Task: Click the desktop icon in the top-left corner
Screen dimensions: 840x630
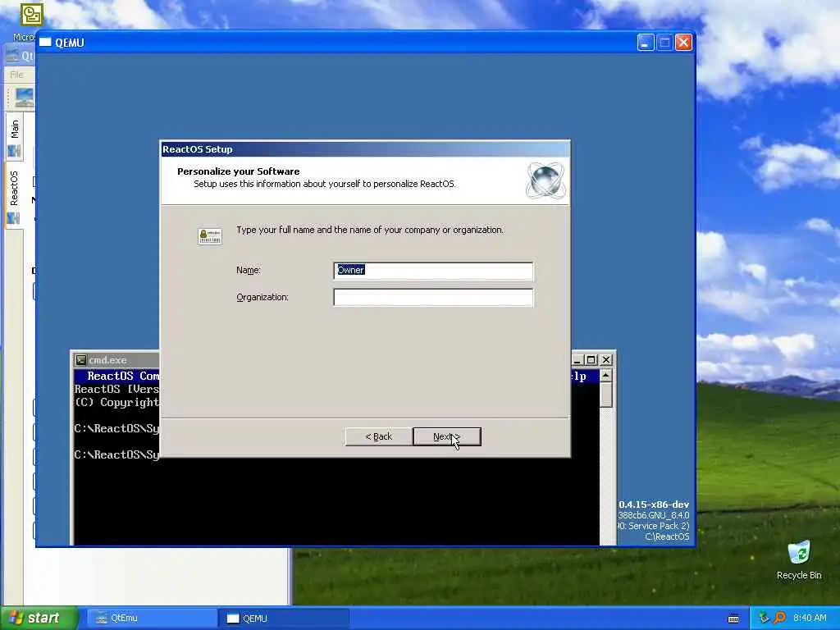Action: pyautogui.click(x=32, y=15)
